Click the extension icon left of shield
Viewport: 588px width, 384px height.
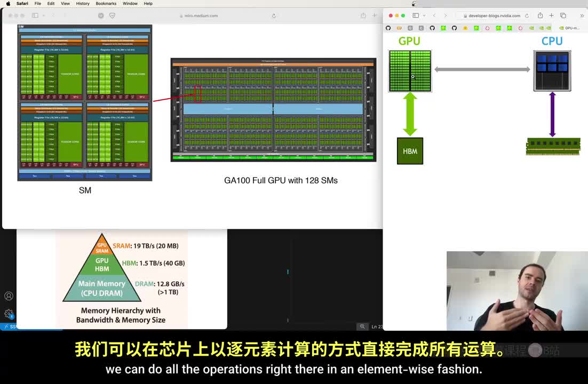(x=101, y=15)
